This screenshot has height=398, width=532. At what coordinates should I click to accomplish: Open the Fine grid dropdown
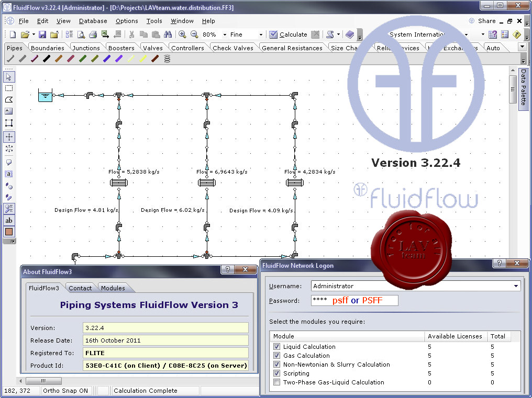click(261, 35)
